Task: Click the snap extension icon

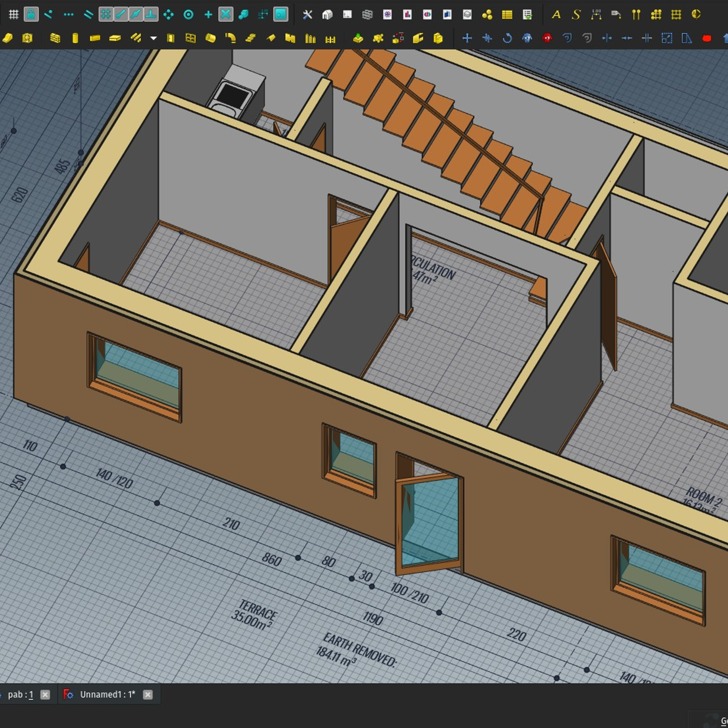Action: click(x=49, y=15)
